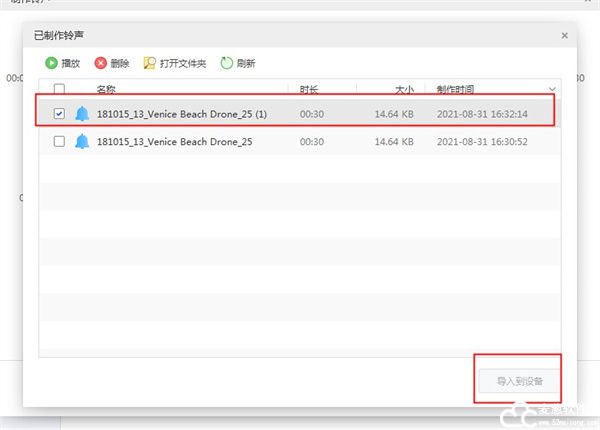Click the bell icon of the second ringtone
The height and width of the screenshot is (430, 600).
[82, 142]
